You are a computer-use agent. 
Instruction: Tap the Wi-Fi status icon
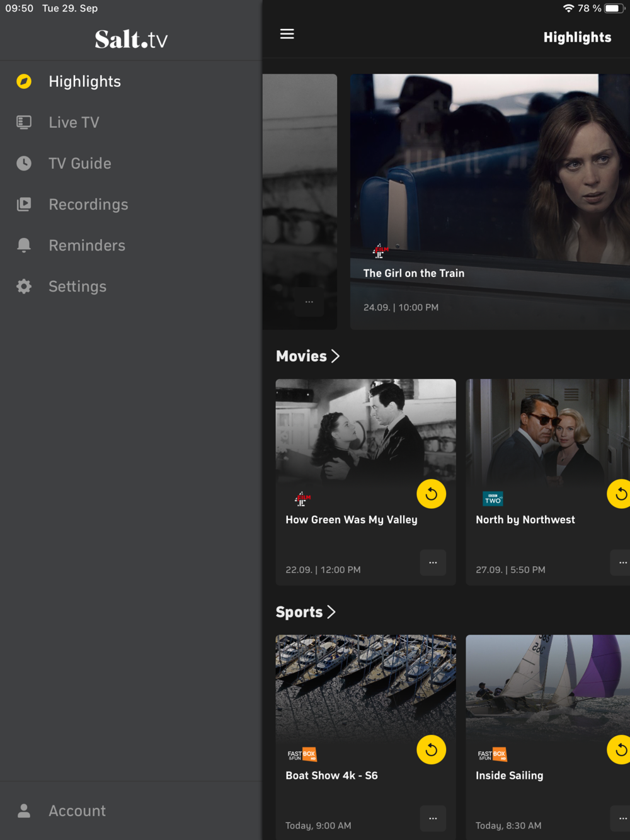point(568,8)
